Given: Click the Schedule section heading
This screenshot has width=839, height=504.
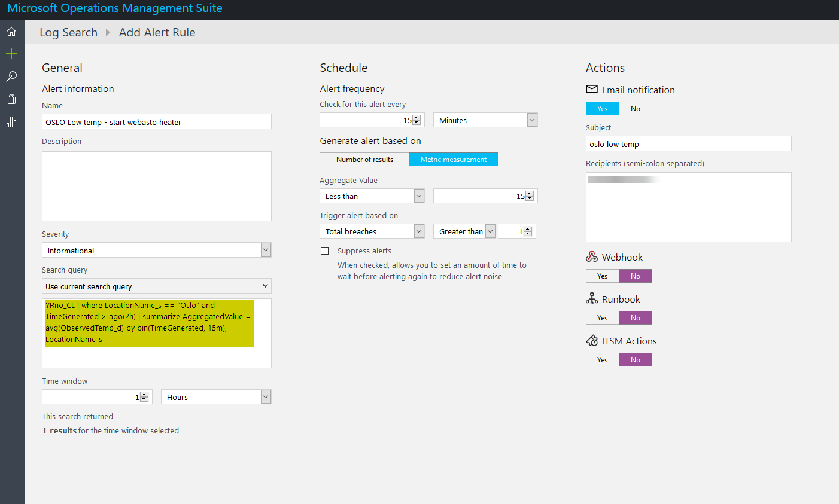Looking at the screenshot, I should (343, 68).
